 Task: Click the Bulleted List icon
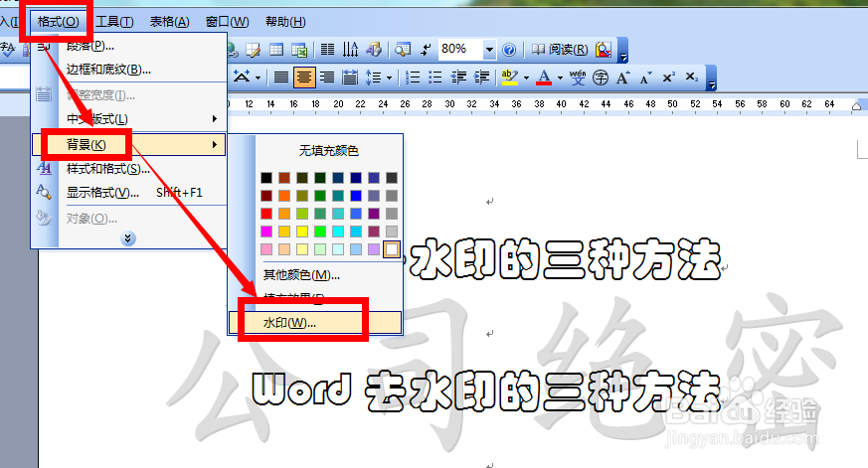[435, 77]
